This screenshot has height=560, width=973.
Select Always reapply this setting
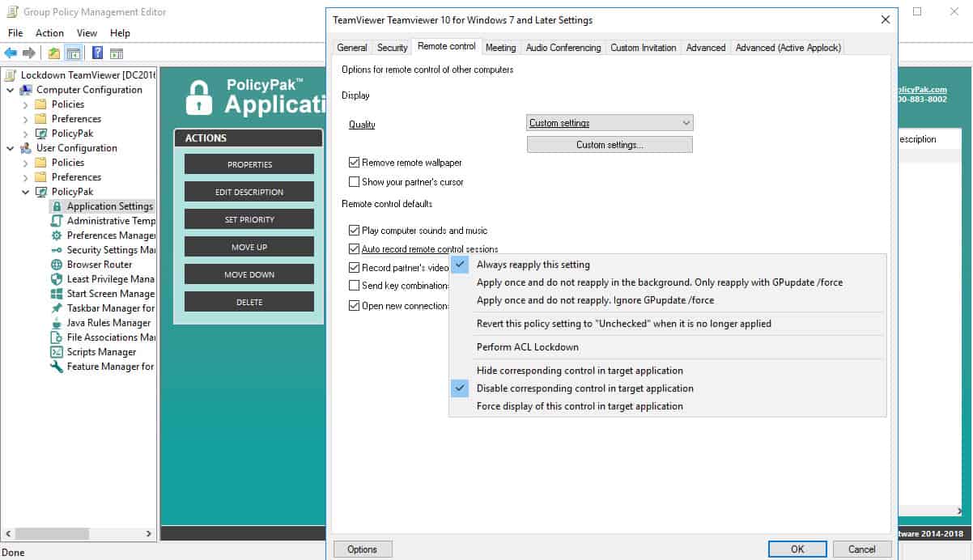(x=668, y=265)
